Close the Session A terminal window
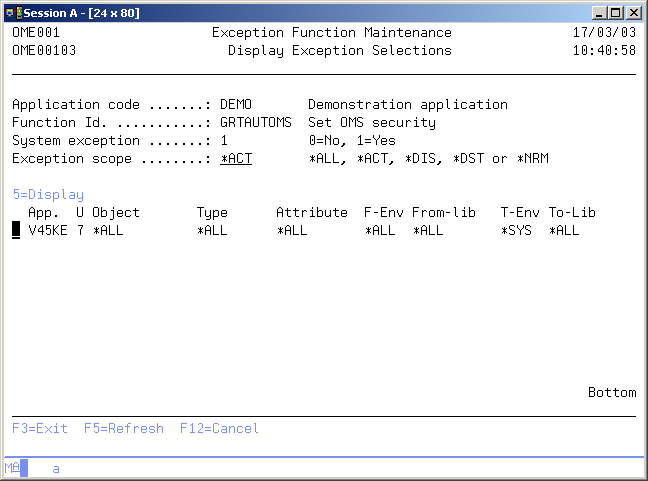Viewport: 648px width, 481px height. [x=633, y=11]
